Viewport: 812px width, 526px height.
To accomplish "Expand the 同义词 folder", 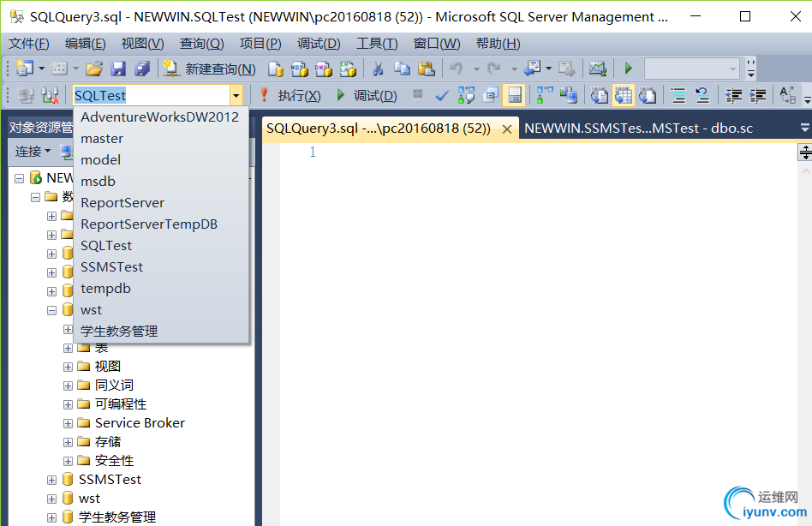I will (x=68, y=386).
